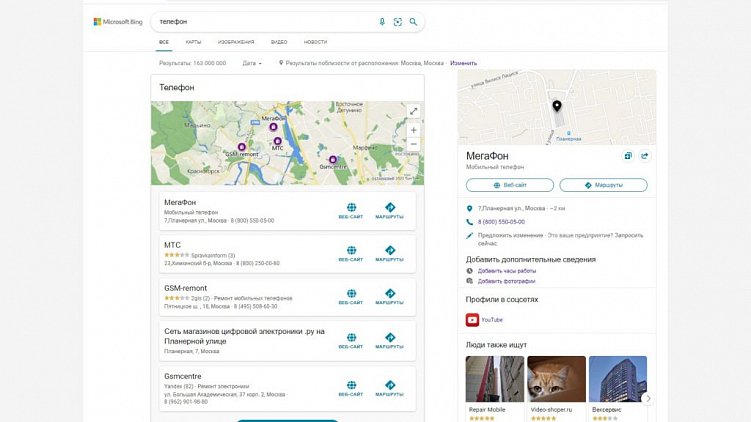
Task: Click the microphone voice search icon
Action: point(382,22)
